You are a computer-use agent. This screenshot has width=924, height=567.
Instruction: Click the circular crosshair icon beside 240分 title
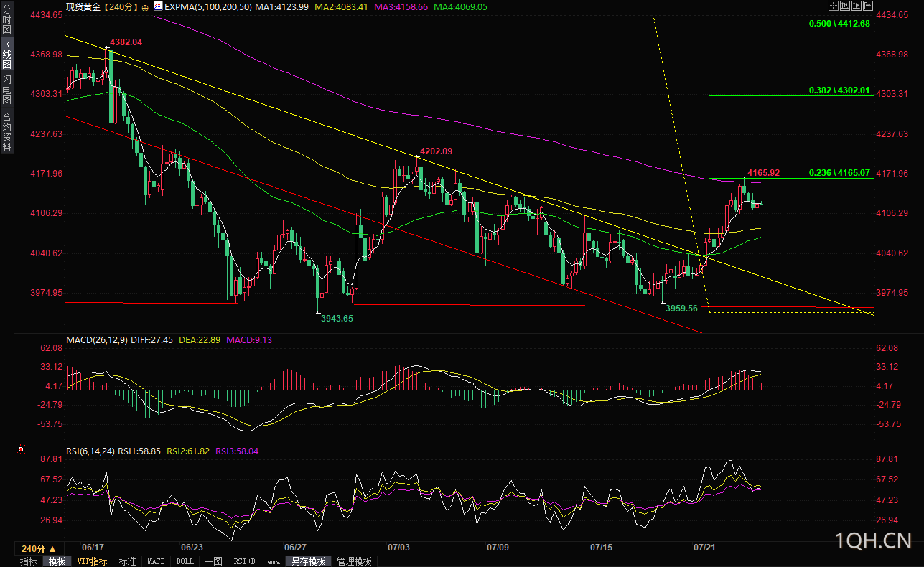[x=146, y=7]
